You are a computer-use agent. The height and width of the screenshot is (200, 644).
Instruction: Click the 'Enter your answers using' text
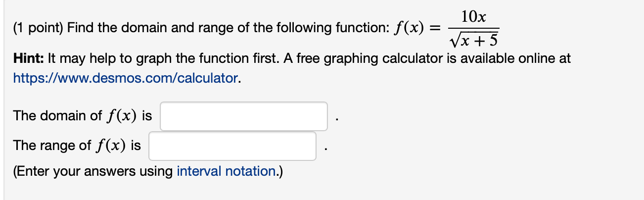coord(93,171)
